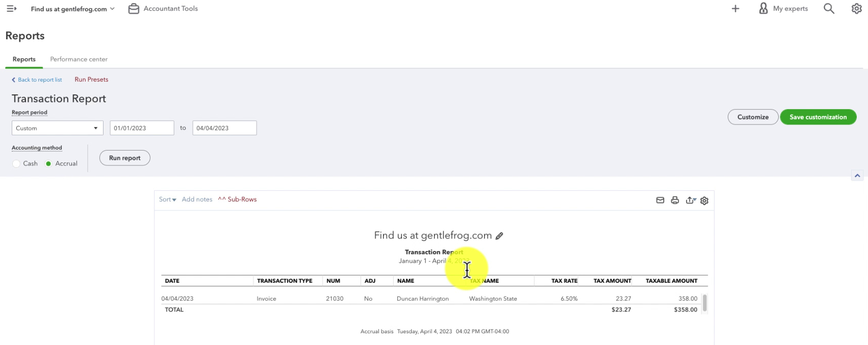This screenshot has width=868, height=345.
Task: Open the Invoice transaction row link
Action: [x=266, y=299]
